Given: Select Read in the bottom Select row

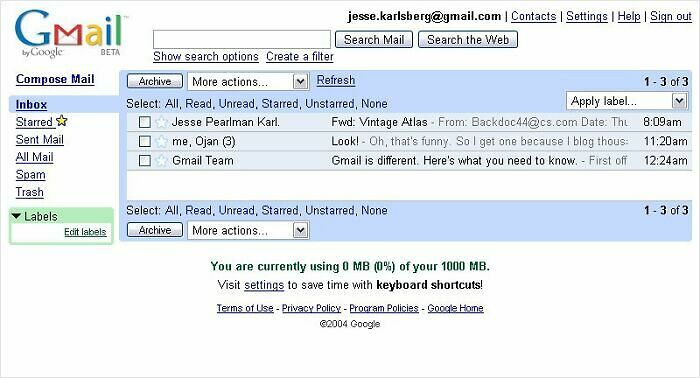Looking at the screenshot, I should pos(198,211).
